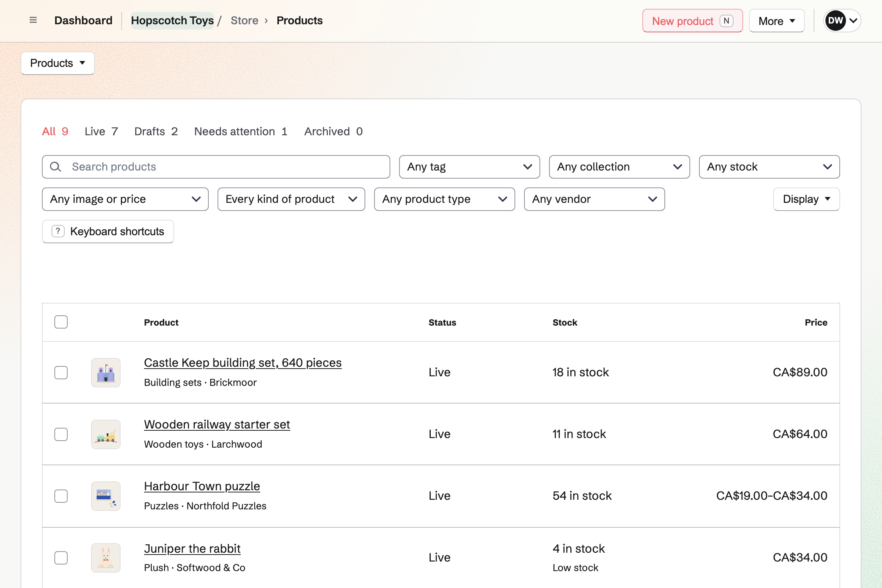Switch to the Needs attention tab
Image resolution: width=882 pixels, height=588 pixels.
point(241,131)
